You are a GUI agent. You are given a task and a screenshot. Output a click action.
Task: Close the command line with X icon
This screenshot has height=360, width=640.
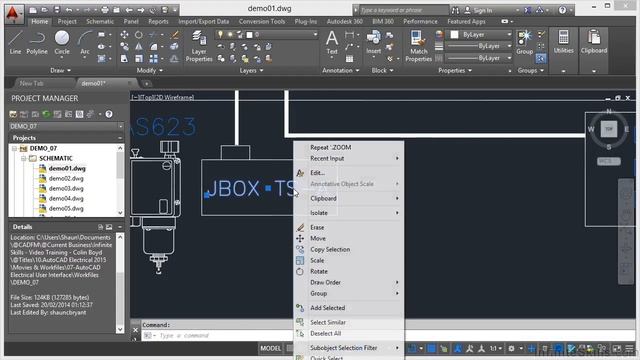point(136,330)
